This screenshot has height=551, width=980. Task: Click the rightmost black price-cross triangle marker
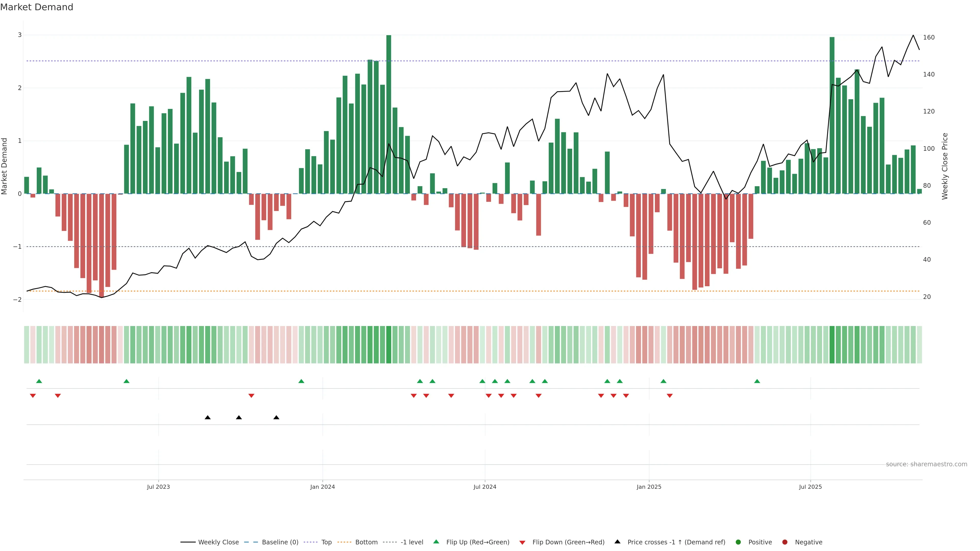pyautogui.click(x=277, y=418)
